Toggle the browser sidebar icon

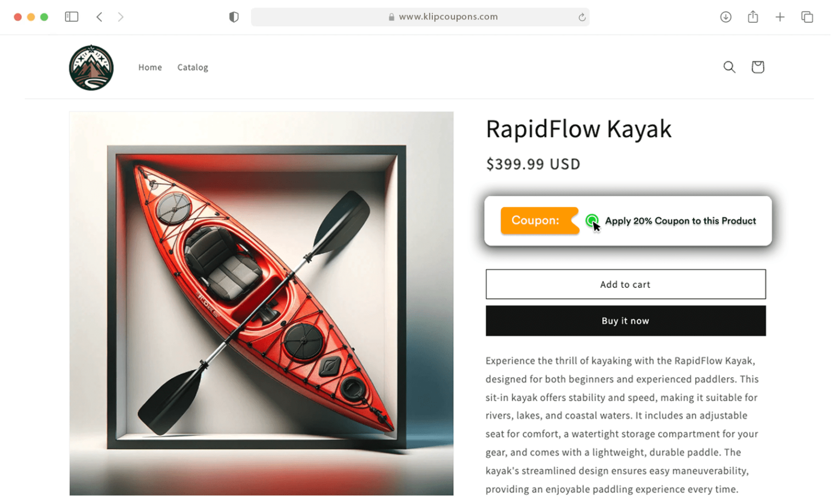[x=71, y=17]
